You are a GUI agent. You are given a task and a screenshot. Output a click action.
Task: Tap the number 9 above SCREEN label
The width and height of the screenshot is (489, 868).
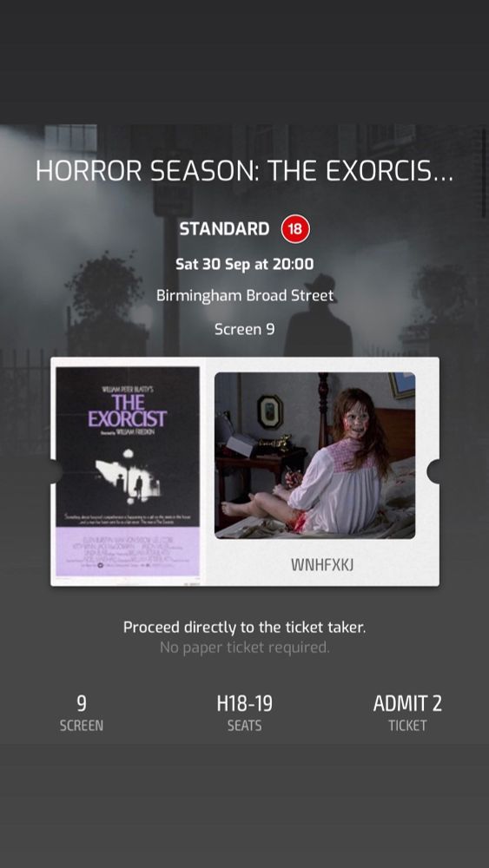(x=82, y=704)
